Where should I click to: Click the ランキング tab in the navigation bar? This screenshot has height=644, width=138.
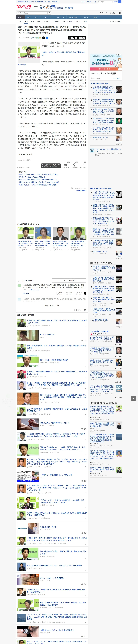[86, 17]
